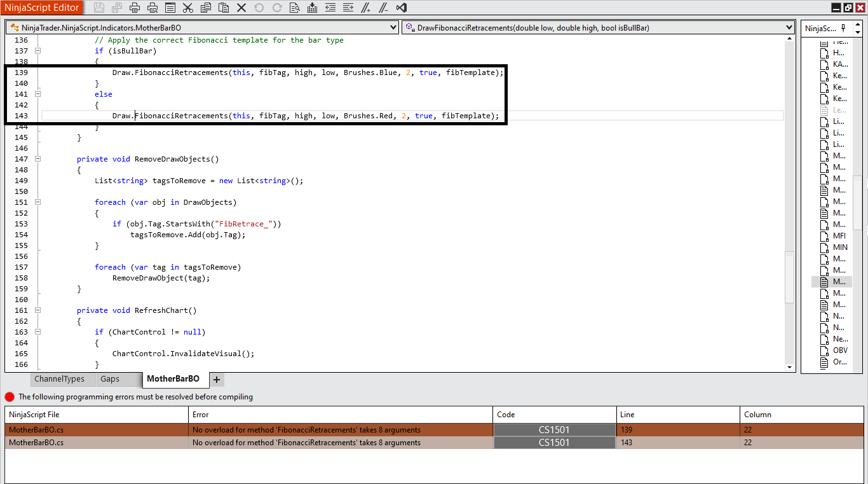
Task: Click the Redo arrow icon
Action: (x=276, y=8)
